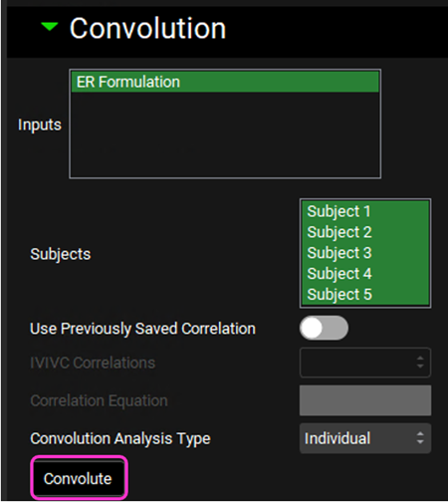Click the Inputs label
Screen dimensions: 448x502
40,125
